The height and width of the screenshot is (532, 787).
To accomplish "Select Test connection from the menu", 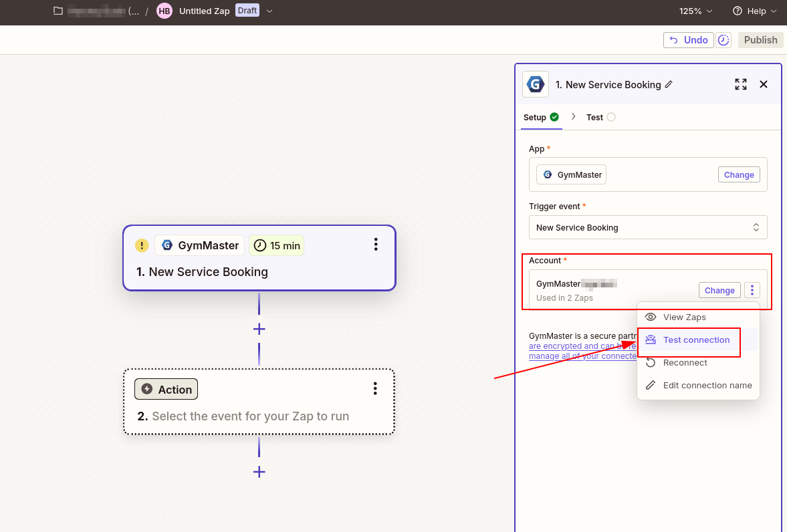I will click(x=695, y=340).
